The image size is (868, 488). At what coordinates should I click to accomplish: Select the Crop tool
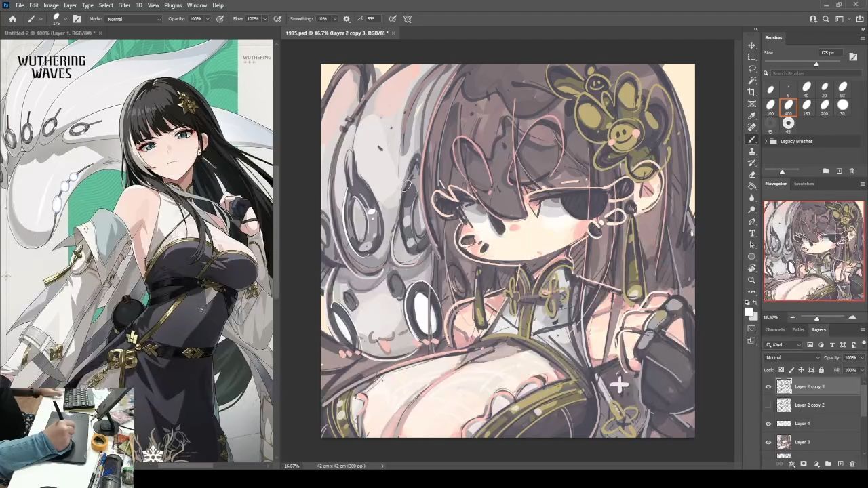tap(752, 91)
